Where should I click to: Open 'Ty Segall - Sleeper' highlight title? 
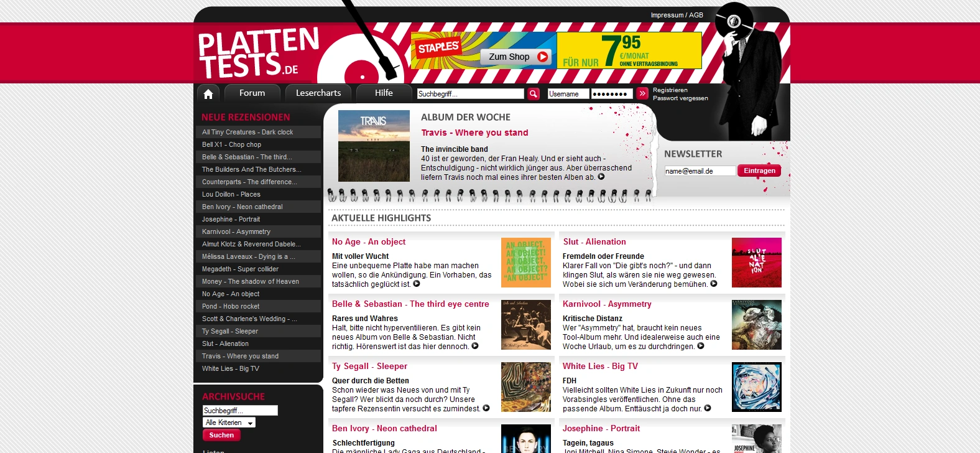click(x=369, y=367)
